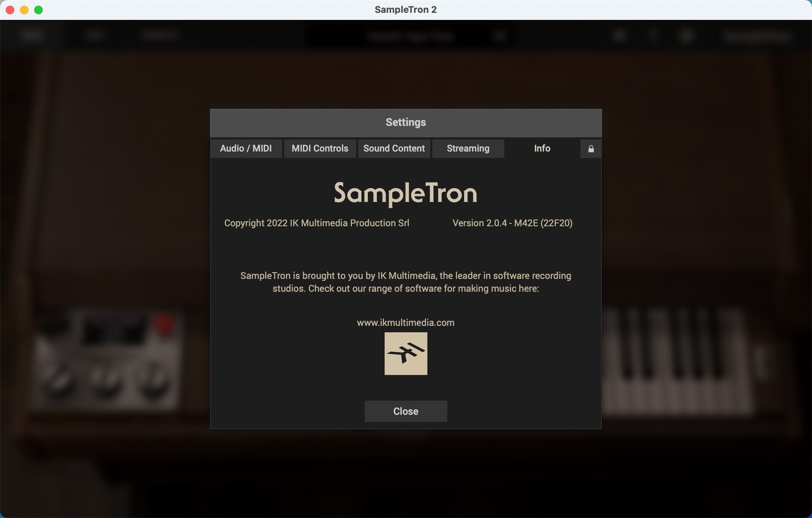This screenshot has width=812, height=518.
Task: Click the blurred red light on left panel
Action: coord(164,324)
